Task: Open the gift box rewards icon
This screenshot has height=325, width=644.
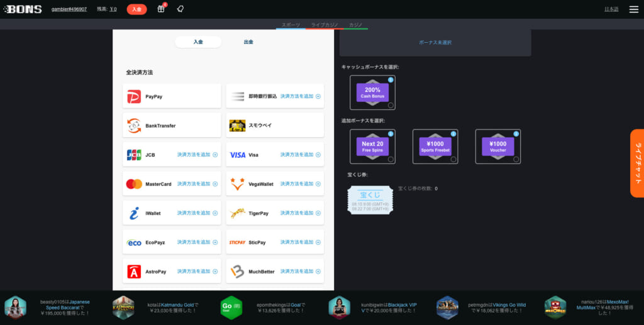Action: 161,9
